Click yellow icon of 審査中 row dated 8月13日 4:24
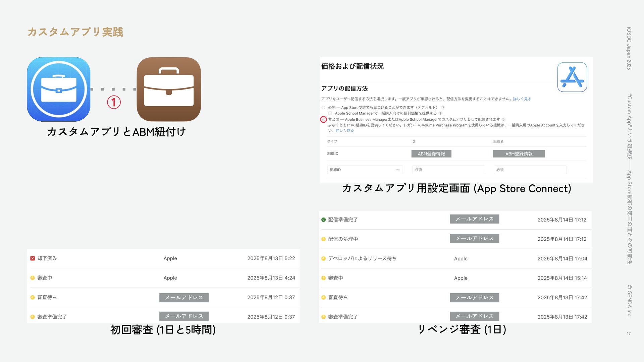The height and width of the screenshot is (362, 644). [33, 278]
